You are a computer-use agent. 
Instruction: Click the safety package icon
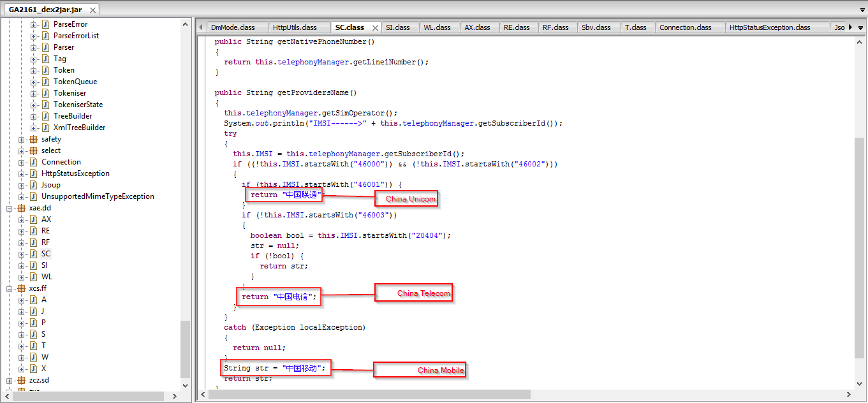[x=33, y=139]
